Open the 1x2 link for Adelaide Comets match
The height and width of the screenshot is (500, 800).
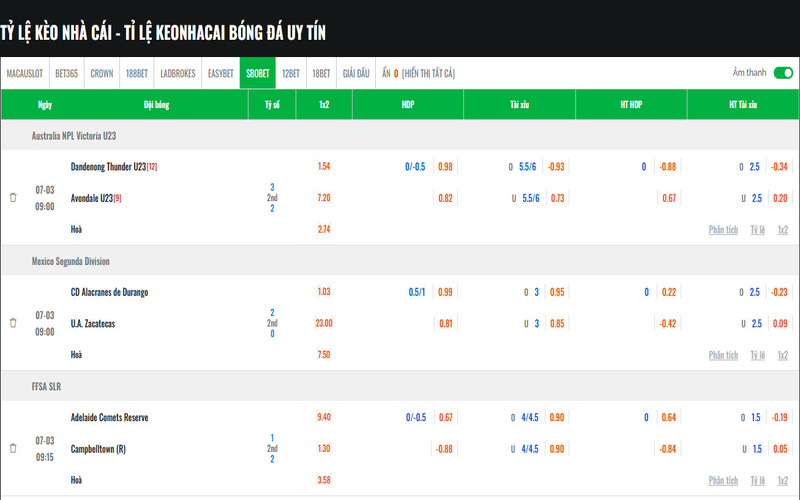tap(783, 480)
